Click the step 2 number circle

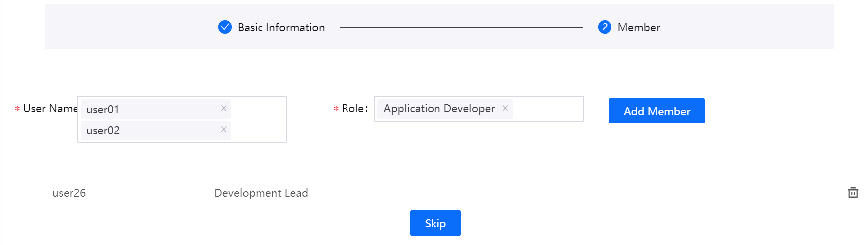(x=605, y=27)
